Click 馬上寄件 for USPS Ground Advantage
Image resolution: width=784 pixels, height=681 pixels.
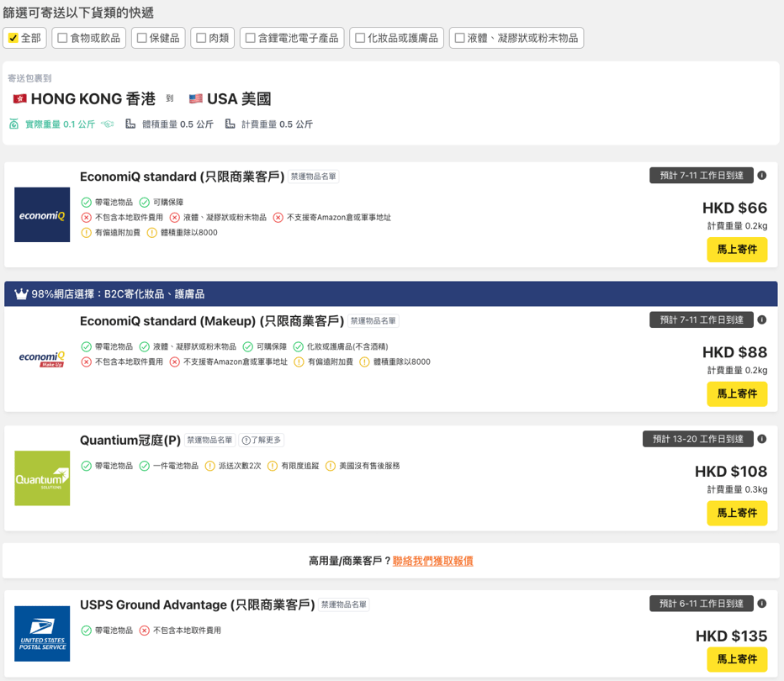click(737, 659)
